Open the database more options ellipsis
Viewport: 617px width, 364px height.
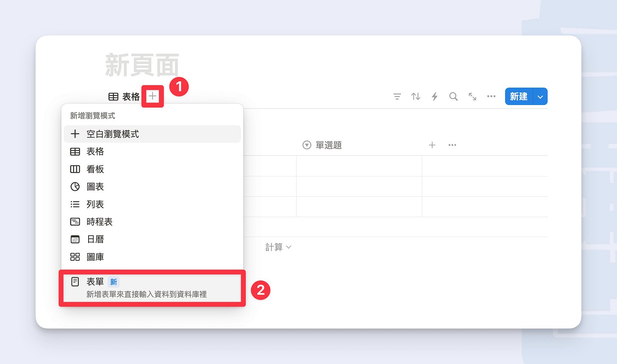pos(491,97)
